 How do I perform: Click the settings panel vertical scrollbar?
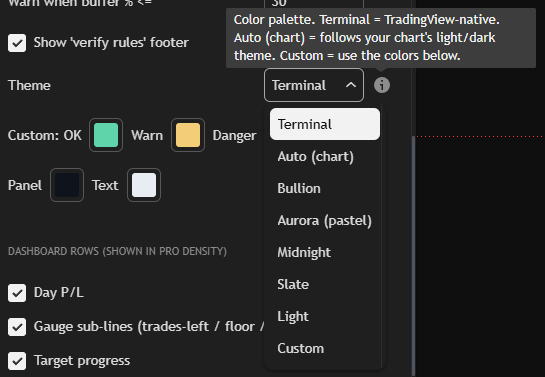coord(414,255)
